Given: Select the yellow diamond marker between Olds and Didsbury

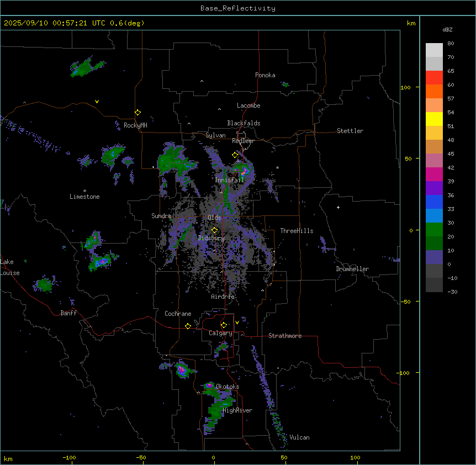Looking at the screenshot, I should pyautogui.click(x=214, y=230).
